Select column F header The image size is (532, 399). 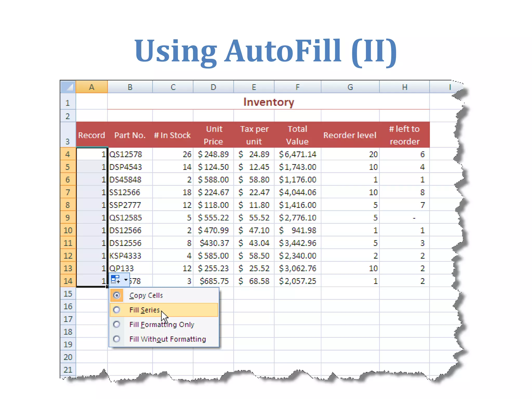(x=298, y=87)
